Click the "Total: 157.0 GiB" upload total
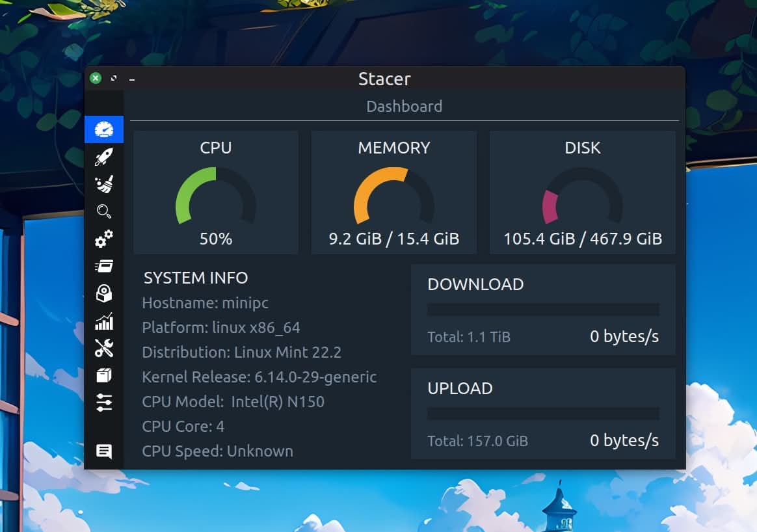Screen dimensions: 757x532 pyautogui.click(x=477, y=441)
